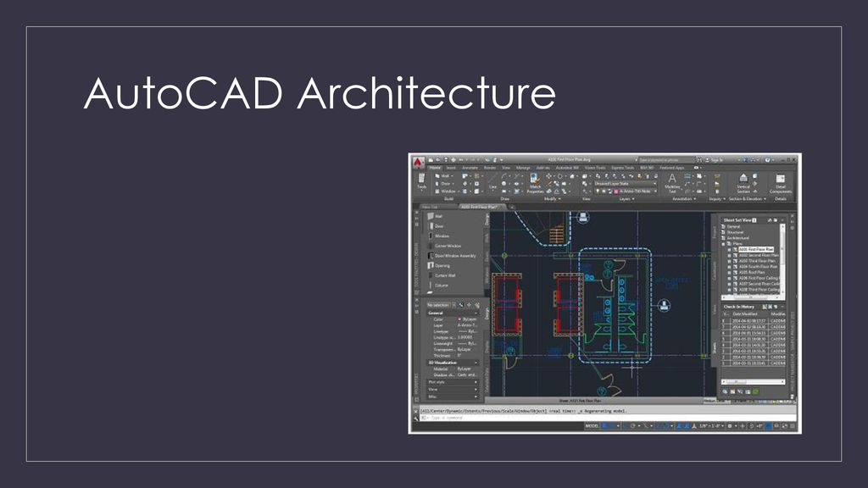Pick the Opening palette tool
This screenshot has width=868, height=488.
440,265
